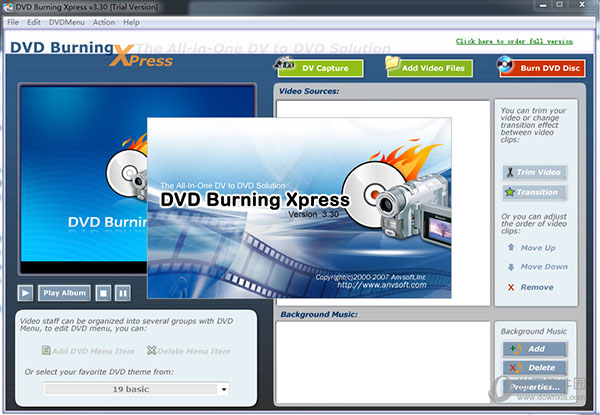The image size is (600, 415).
Task: Click the Transition button
Action: coord(535,192)
